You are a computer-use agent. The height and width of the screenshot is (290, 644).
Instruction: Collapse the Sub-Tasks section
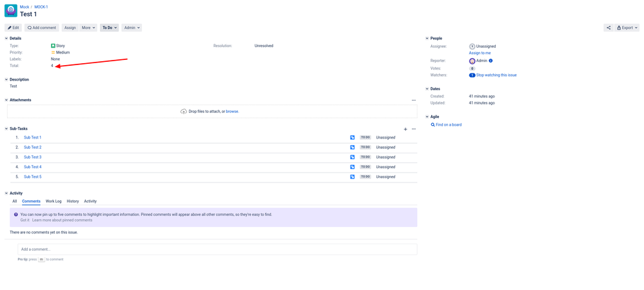[6, 129]
